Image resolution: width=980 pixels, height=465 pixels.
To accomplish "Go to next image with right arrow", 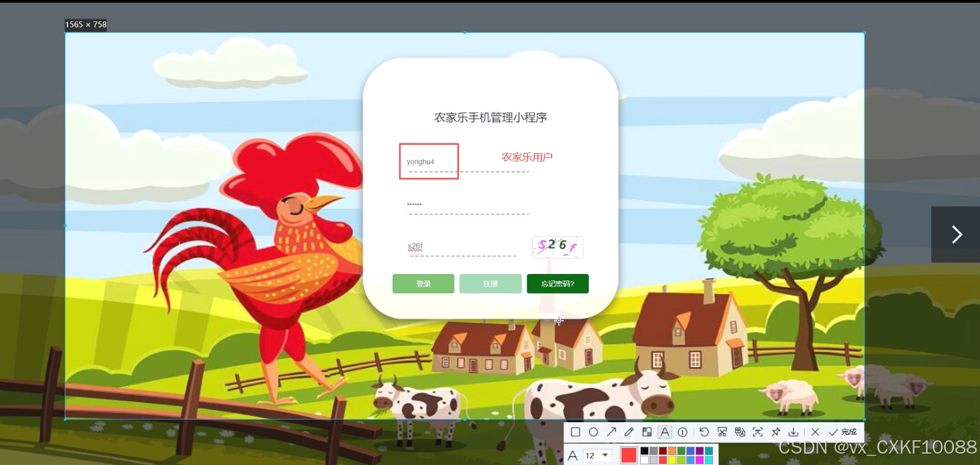I will pyautogui.click(x=956, y=235).
